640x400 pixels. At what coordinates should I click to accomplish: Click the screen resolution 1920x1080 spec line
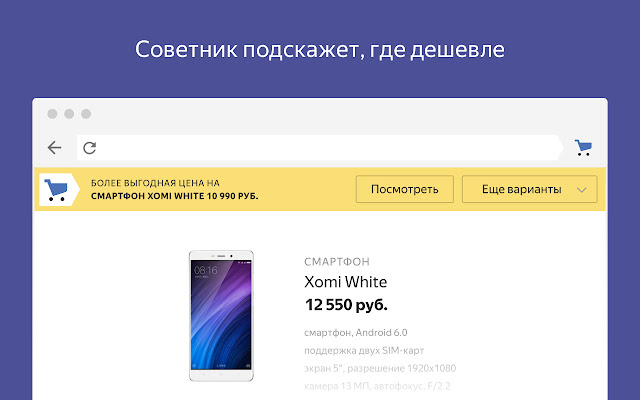point(382,368)
